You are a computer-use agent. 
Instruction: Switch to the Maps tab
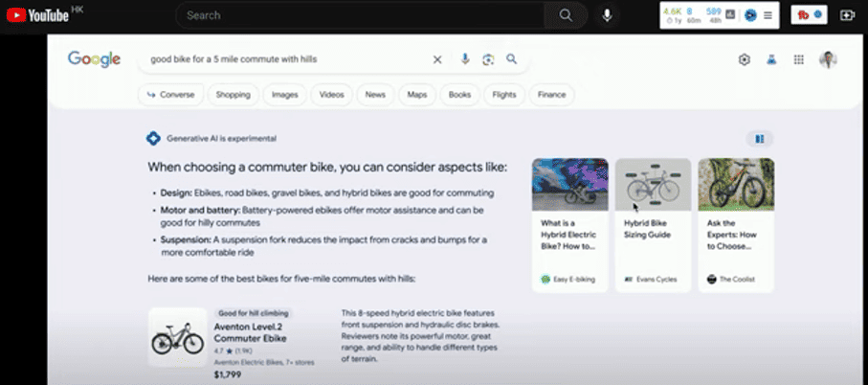point(417,95)
